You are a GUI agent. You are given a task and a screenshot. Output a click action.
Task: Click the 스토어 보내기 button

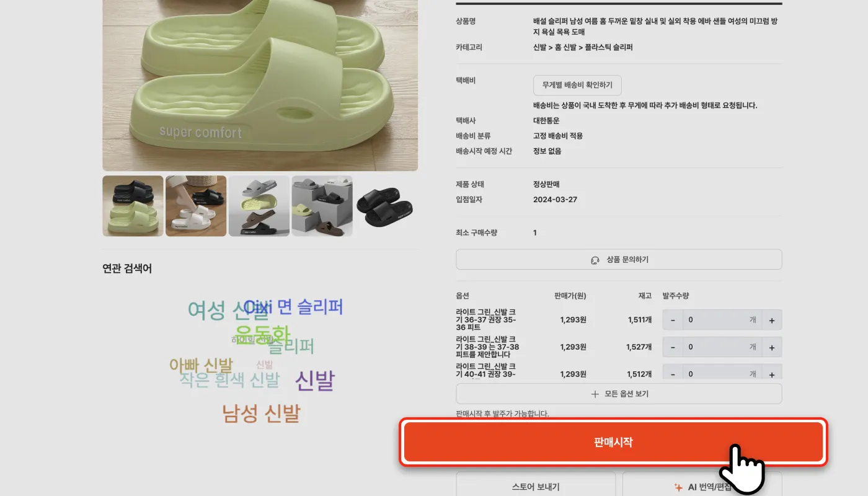pos(536,487)
